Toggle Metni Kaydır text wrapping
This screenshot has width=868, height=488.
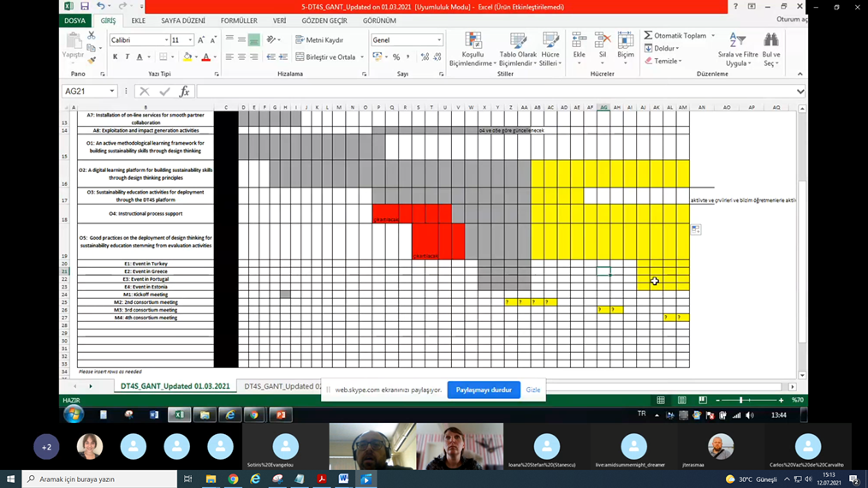point(319,40)
